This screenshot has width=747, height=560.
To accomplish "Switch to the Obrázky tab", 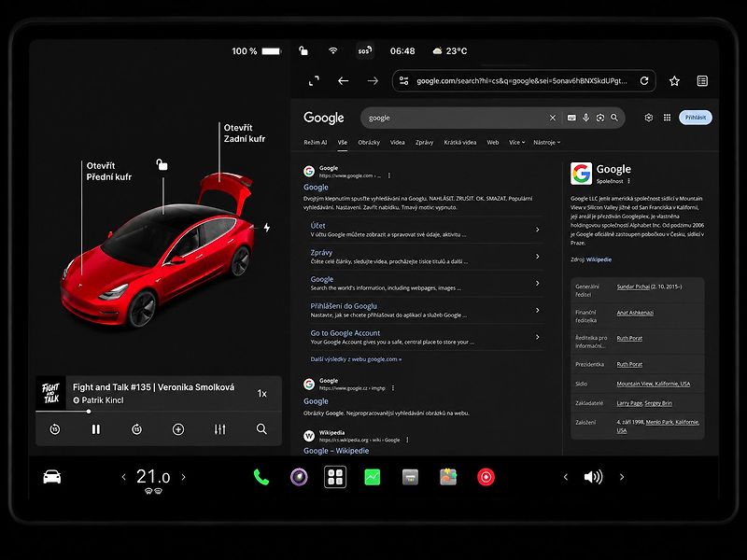I will click(369, 143).
